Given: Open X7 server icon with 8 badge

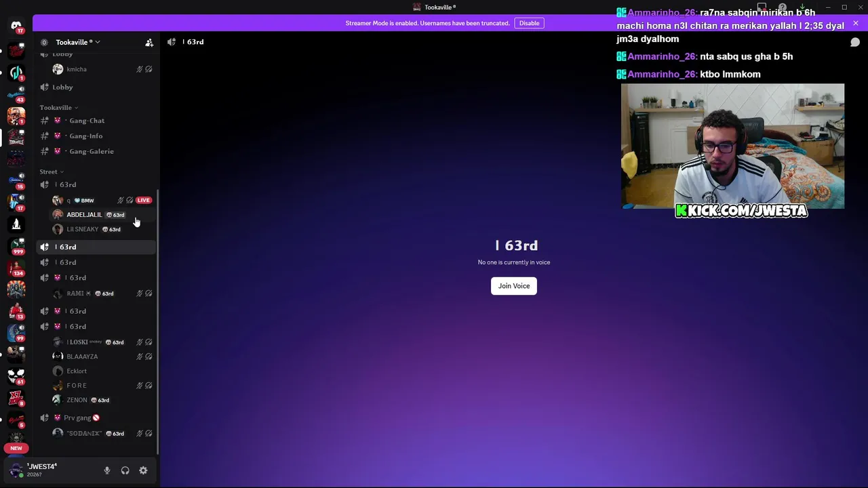Looking at the screenshot, I should 16,397.
